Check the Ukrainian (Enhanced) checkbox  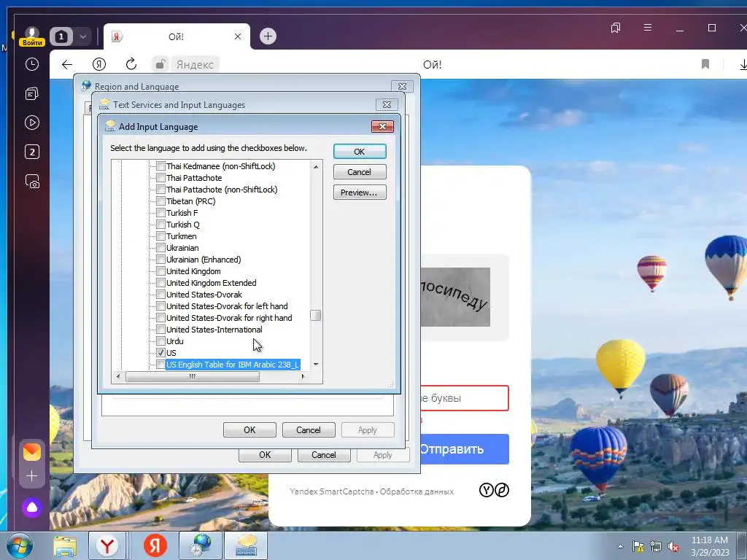pos(161,260)
